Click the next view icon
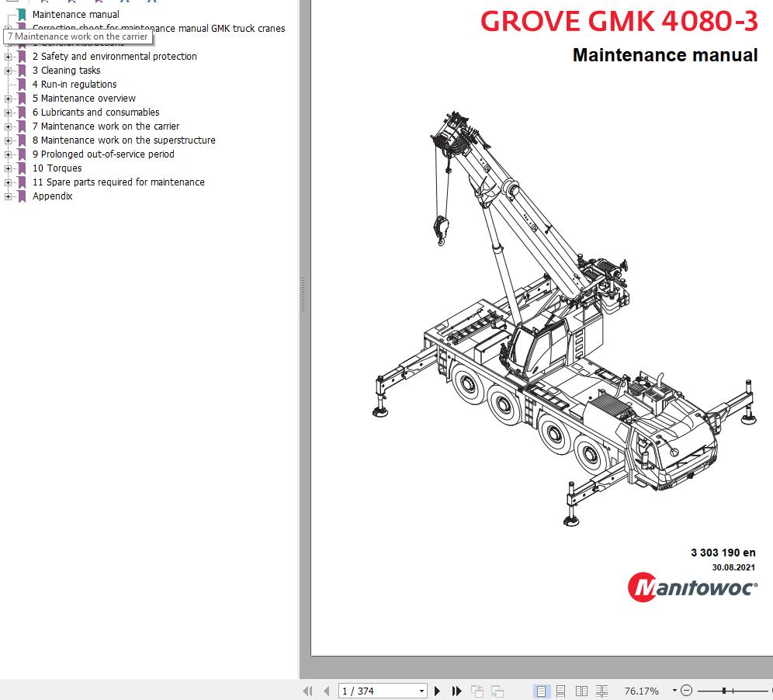The width and height of the screenshot is (773, 700). (x=497, y=691)
